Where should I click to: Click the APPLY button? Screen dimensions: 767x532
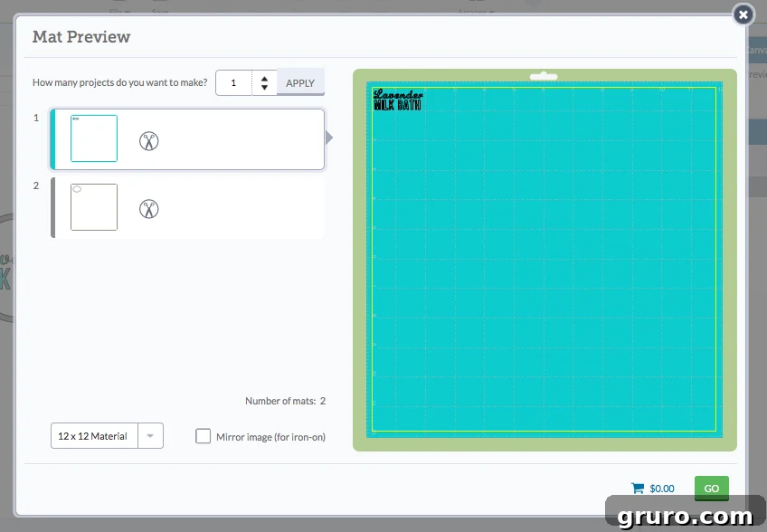300,82
